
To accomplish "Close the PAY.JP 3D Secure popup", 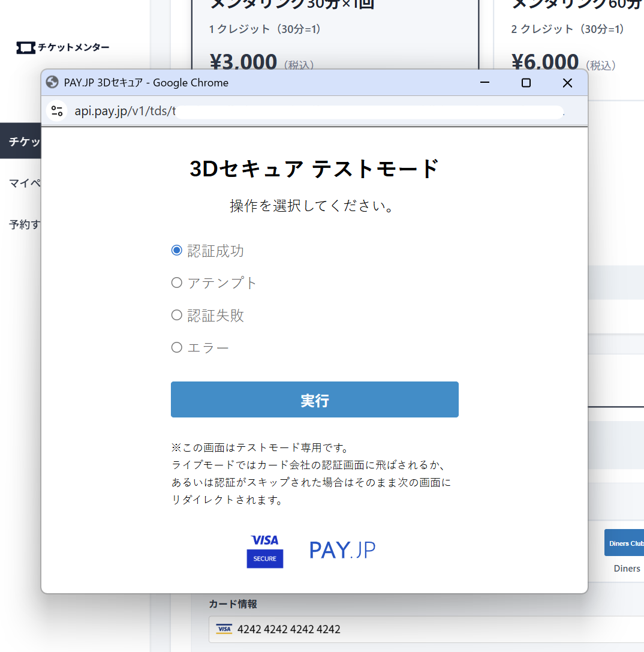I will (567, 83).
